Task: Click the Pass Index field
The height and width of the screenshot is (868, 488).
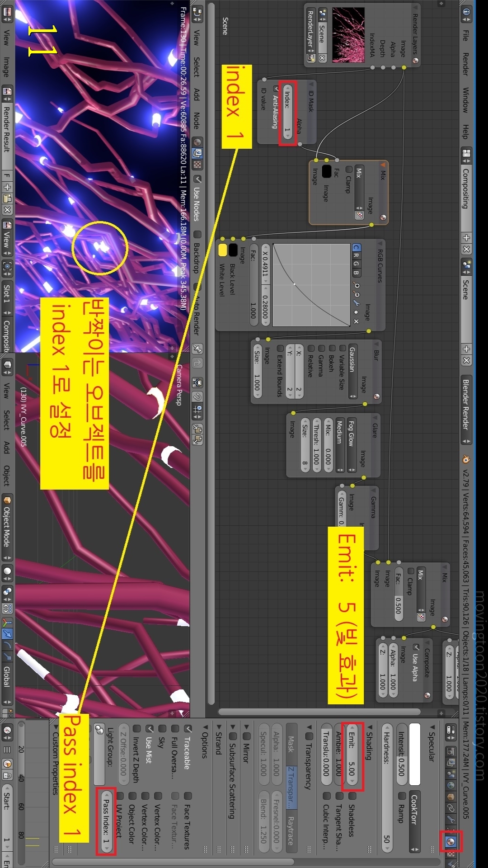Action: coord(106,821)
